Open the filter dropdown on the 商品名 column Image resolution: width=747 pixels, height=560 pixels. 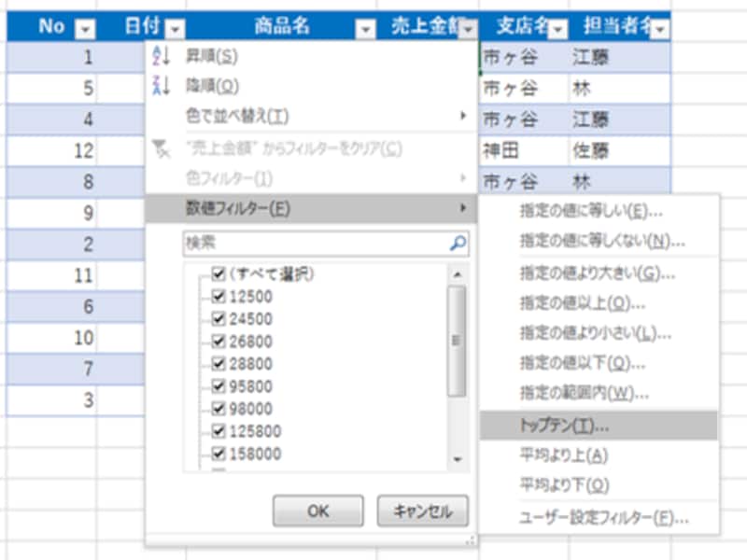click(365, 28)
